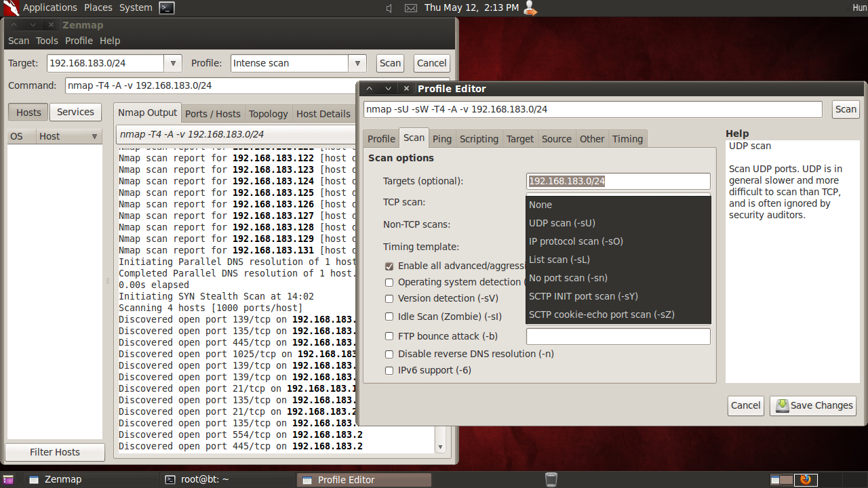Click the Filter Hosts button

click(x=55, y=452)
